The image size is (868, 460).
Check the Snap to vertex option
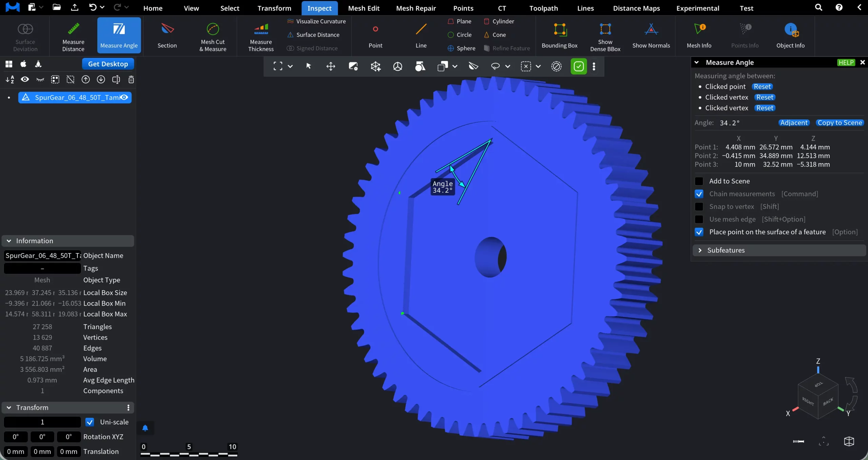pyautogui.click(x=699, y=207)
